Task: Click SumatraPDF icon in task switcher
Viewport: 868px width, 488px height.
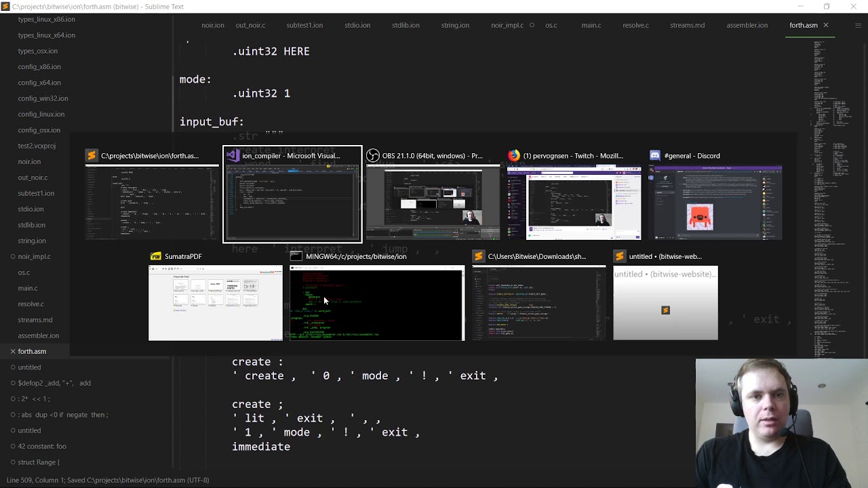Action: pos(155,256)
